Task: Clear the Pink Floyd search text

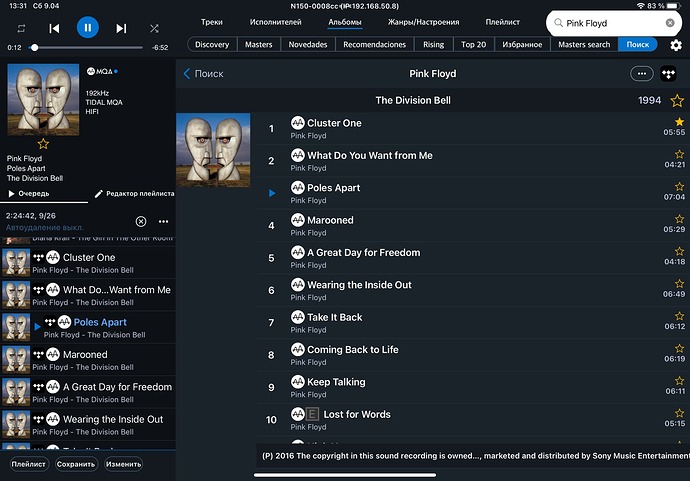Action: point(670,23)
